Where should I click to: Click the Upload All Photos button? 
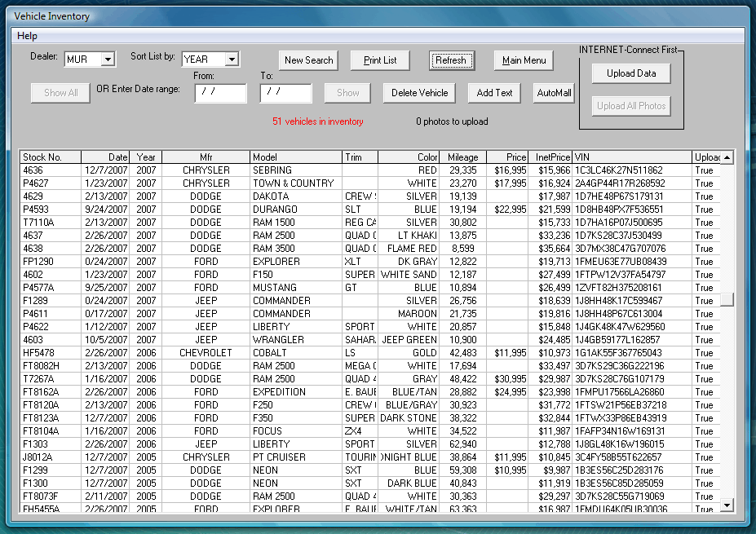tap(631, 106)
